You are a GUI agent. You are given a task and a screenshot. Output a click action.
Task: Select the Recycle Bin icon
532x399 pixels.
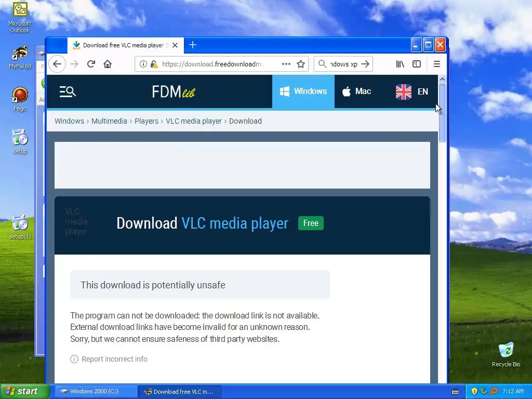coord(506,355)
